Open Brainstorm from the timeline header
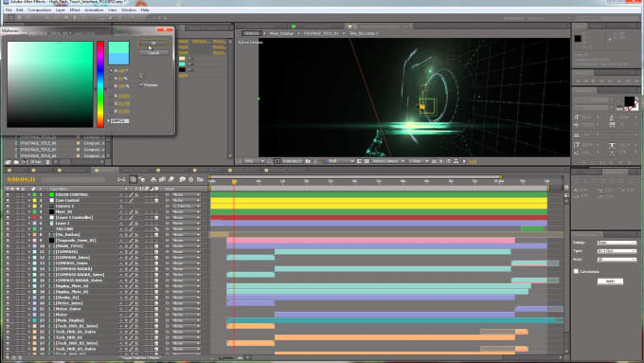This screenshot has width=644, height=363. [x=182, y=180]
